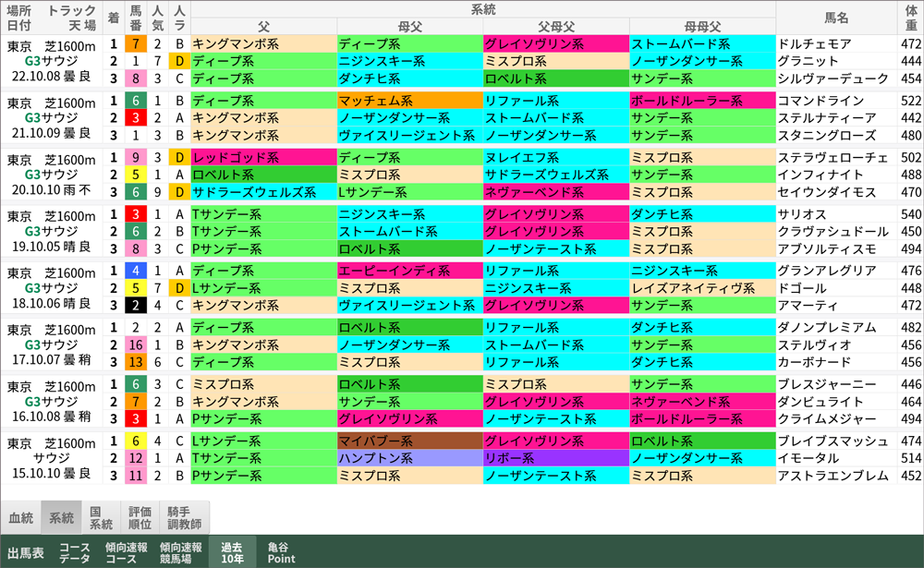Click horse name コマンドライン
The image size is (924, 568).
[821, 101]
